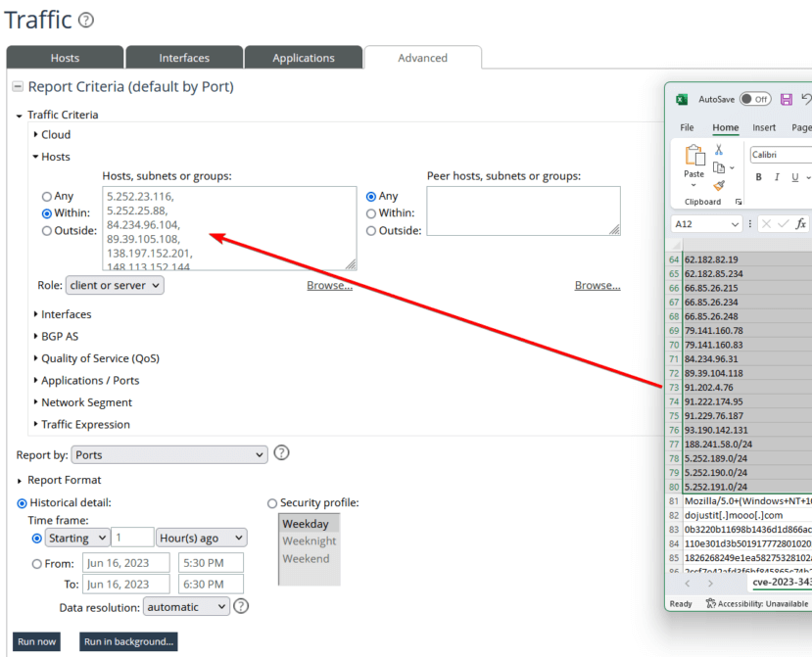Expand the BGP AS section
Viewport: 812px width, 657px height.
click(x=35, y=336)
